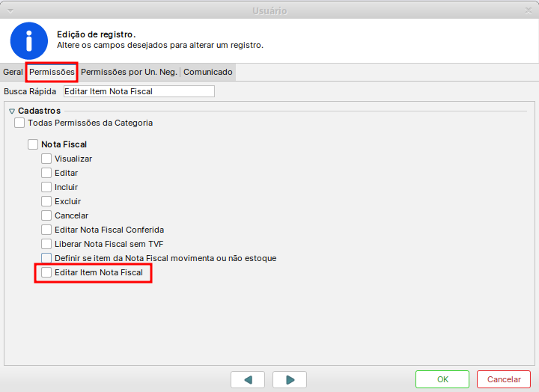Enable Editar Item Nota Fiscal checkbox

pos(46,272)
